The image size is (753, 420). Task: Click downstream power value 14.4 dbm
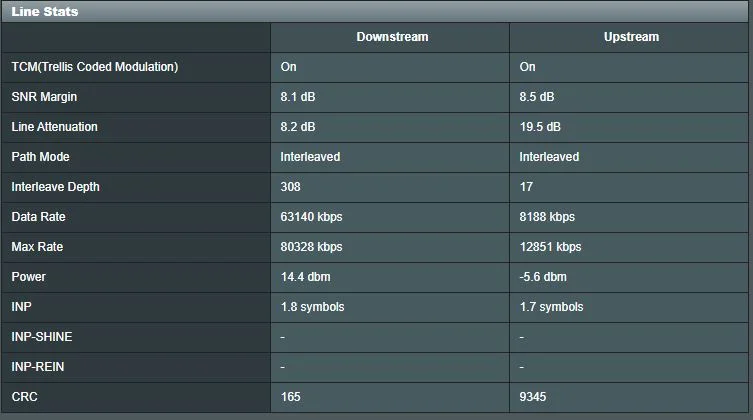(x=305, y=277)
